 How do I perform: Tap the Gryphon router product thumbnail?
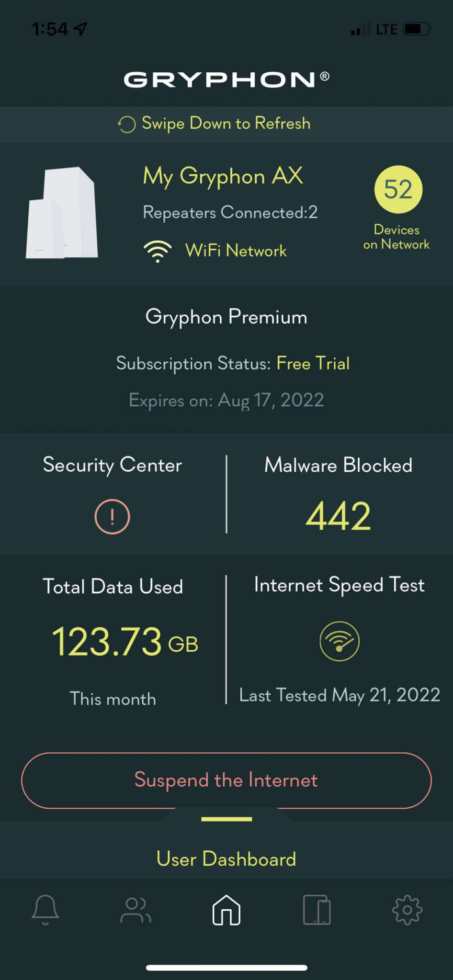(x=62, y=212)
